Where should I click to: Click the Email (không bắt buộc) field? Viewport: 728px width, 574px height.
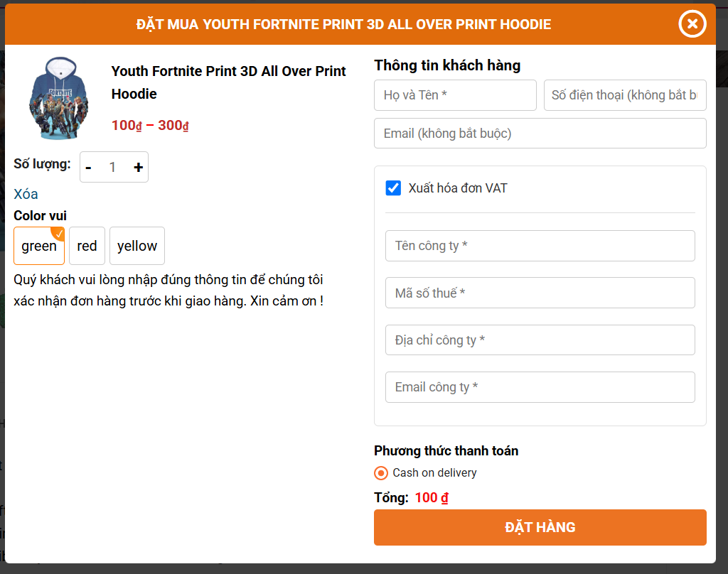(540, 133)
